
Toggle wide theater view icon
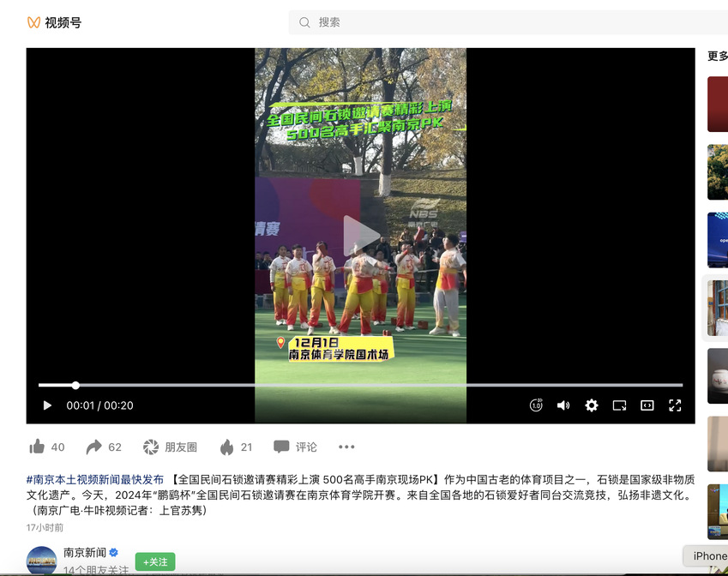click(x=647, y=405)
